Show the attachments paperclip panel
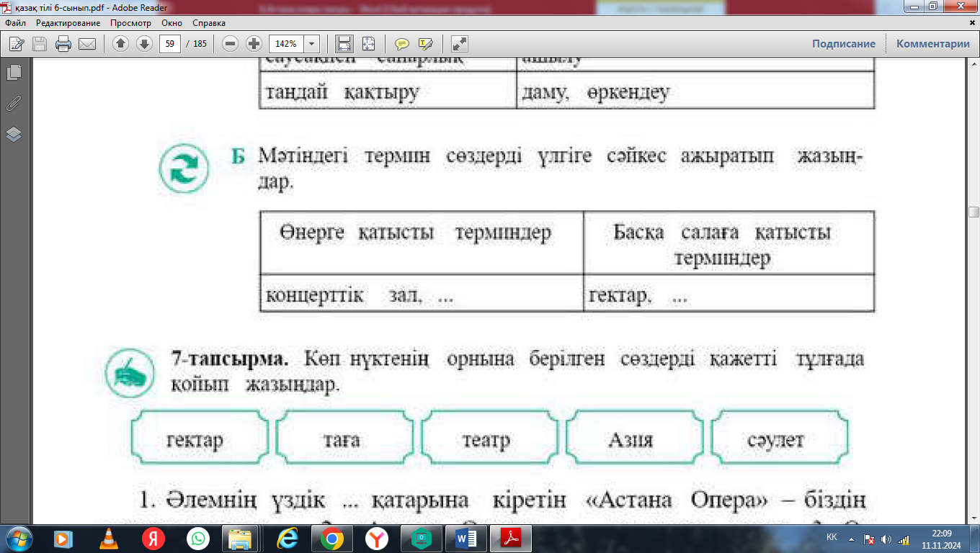The width and height of the screenshot is (980, 553). [14, 104]
